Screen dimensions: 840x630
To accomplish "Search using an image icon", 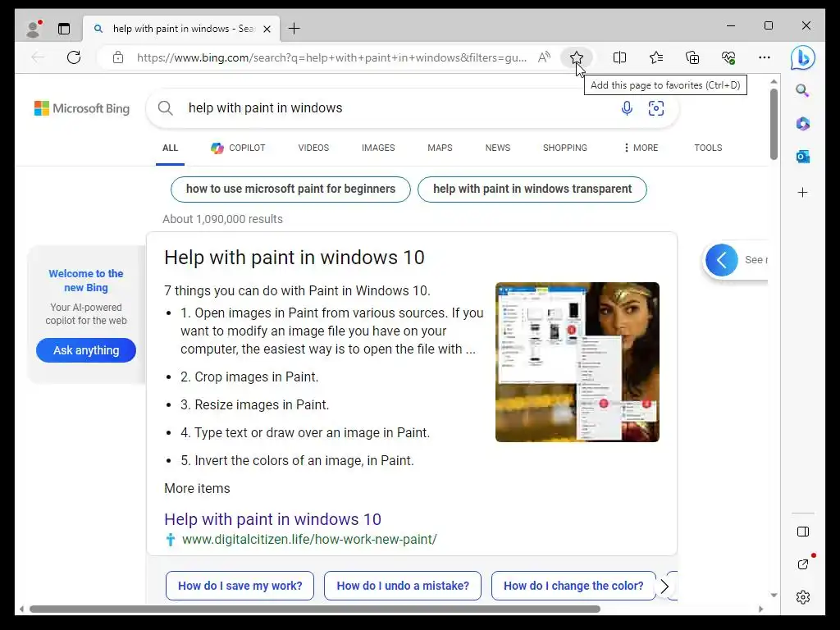I will [655, 108].
